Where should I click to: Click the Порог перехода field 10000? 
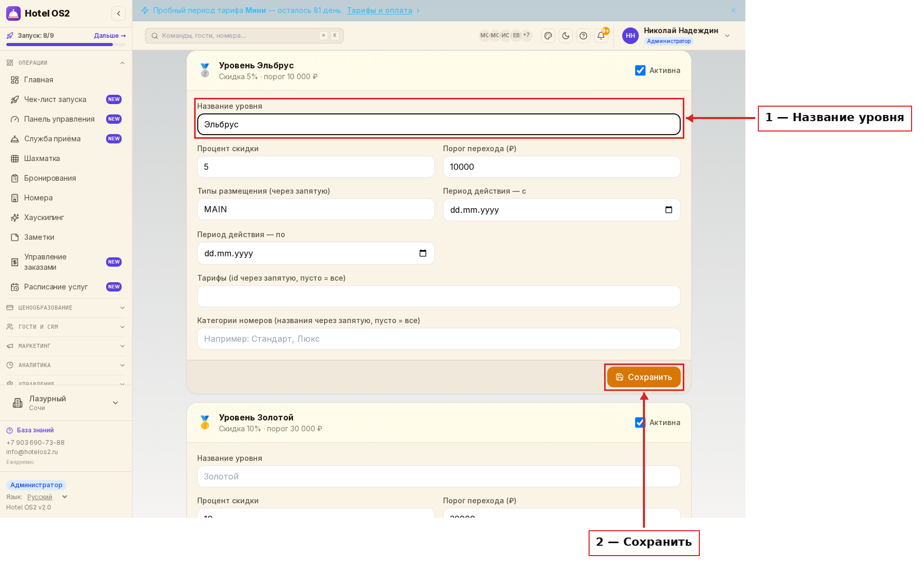562,167
